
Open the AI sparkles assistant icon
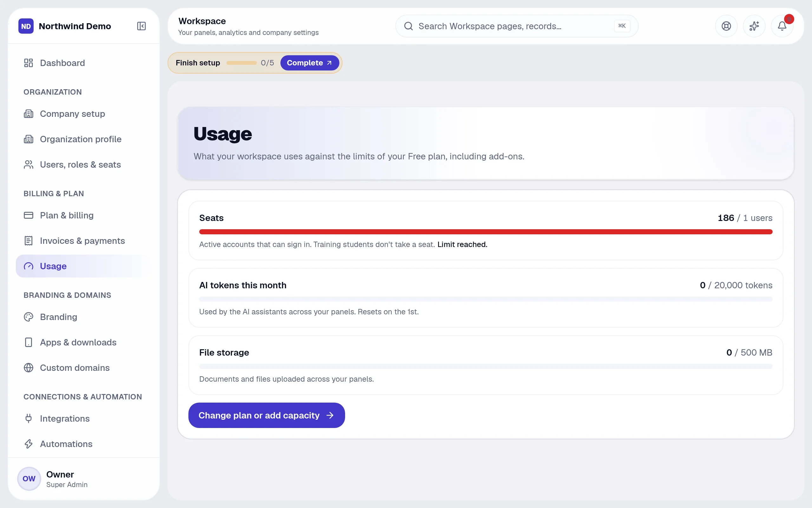click(x=754, y=26)
